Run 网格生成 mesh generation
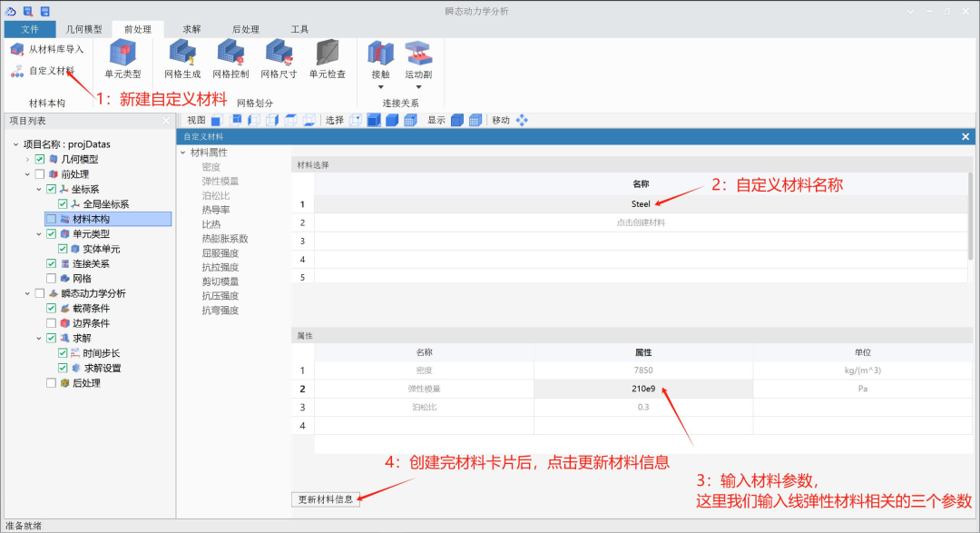Screen dimensions: 980x533 (182, 59)
